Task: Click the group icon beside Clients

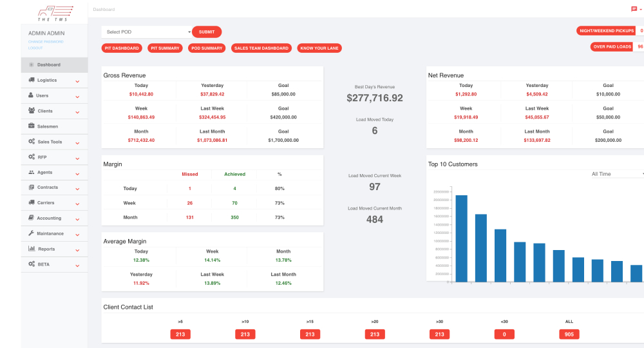Action: tap(32, 111)
